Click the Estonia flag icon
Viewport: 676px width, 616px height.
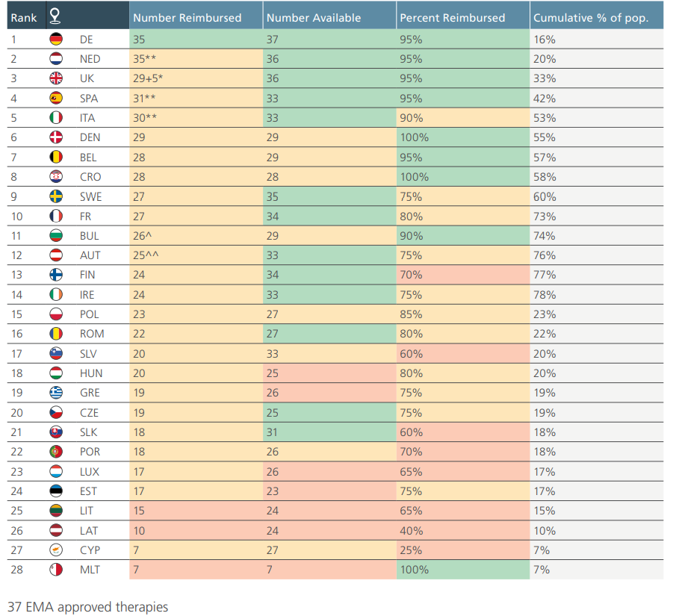[x=56, y=491]
